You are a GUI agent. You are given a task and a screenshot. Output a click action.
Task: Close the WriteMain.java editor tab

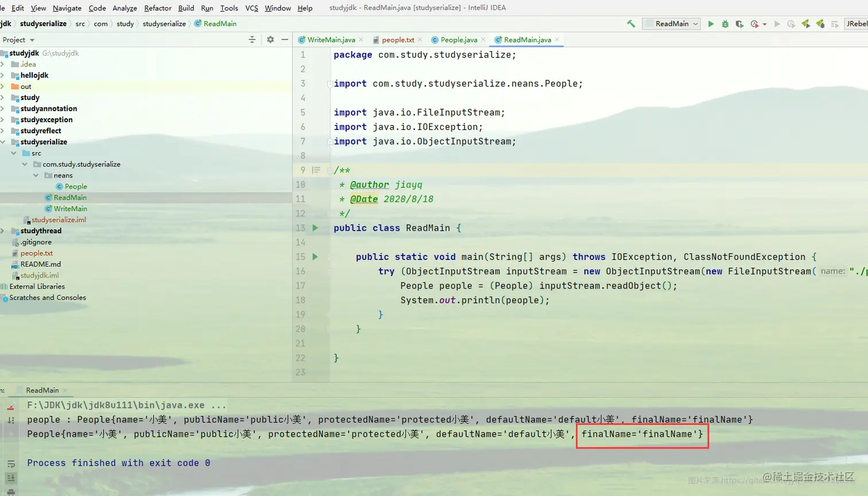pyautogui.click(x=361, y=40)
